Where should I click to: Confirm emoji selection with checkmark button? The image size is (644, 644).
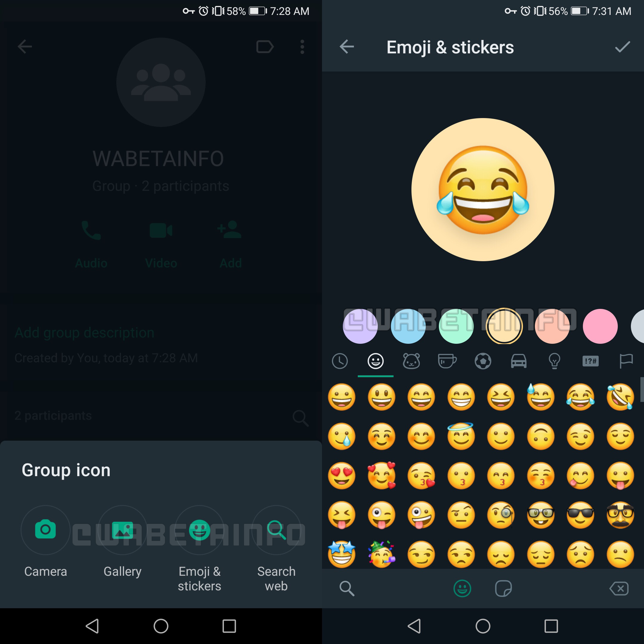623,47
